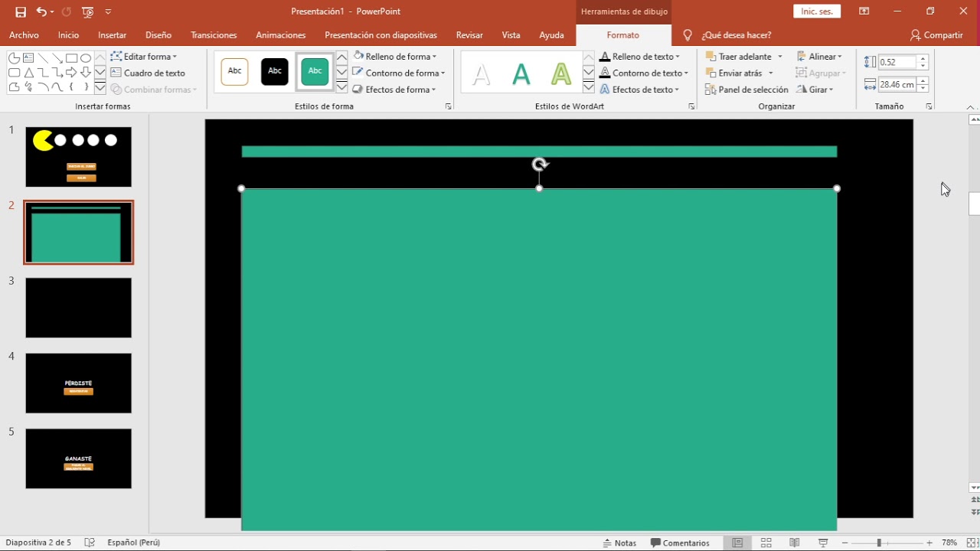This screenshot has width=980, height=551.
Task: Apply the light green outlined WordArt style
Action: pyautogui.click(x=561, y=73)
